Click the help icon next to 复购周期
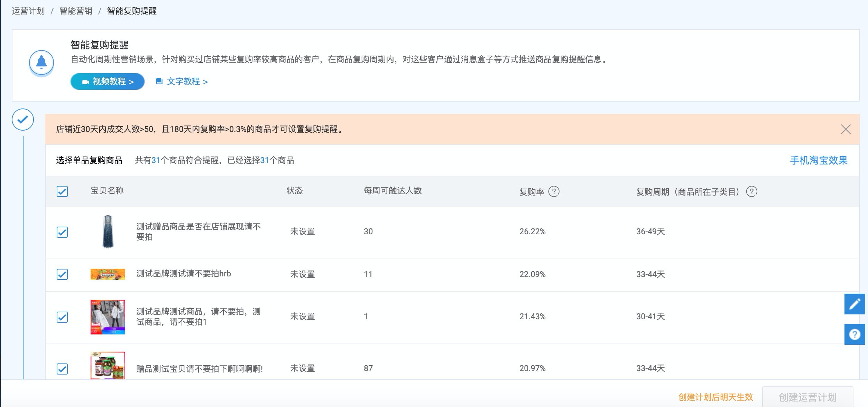The height and width of the screenshot is (407, 868). [x=751, y=191]
